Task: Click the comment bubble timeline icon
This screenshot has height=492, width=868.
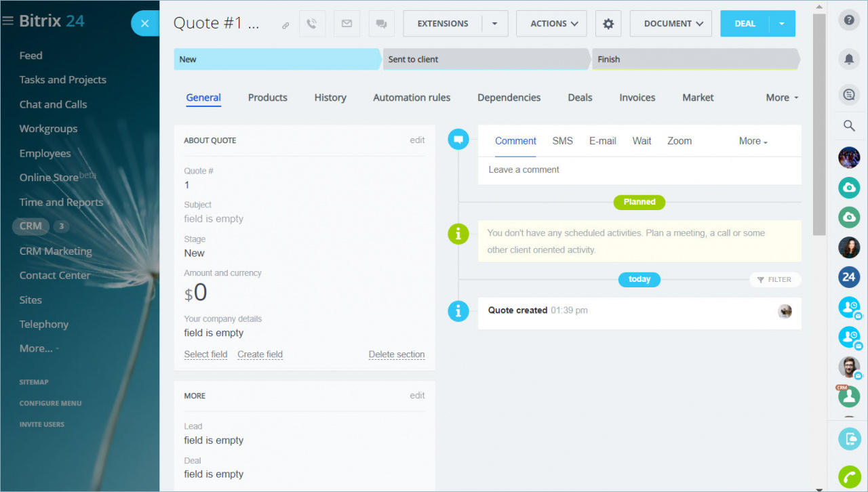Action: click(458, 140)
